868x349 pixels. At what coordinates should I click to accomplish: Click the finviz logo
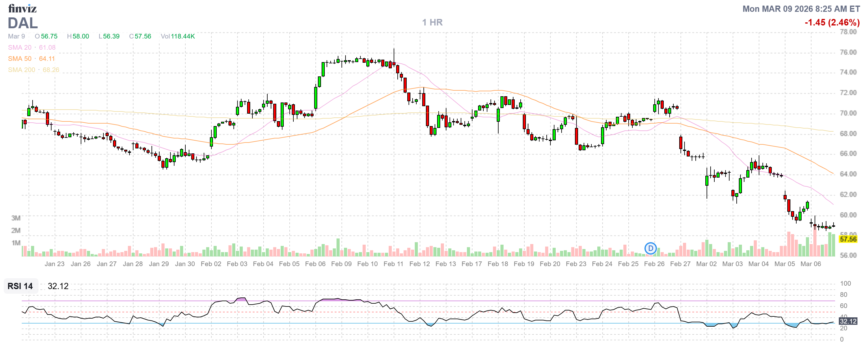[22, 8]
